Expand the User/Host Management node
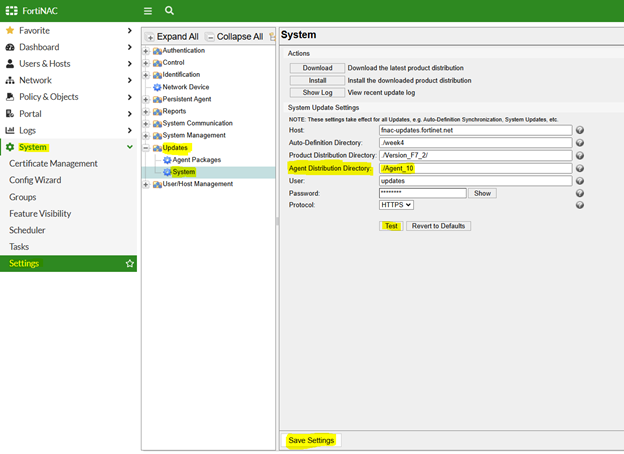 pos(146,184)
